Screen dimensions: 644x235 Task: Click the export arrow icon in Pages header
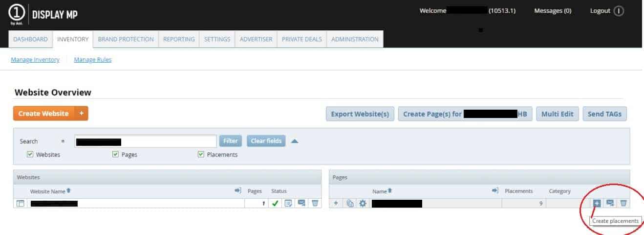point(495,190)
